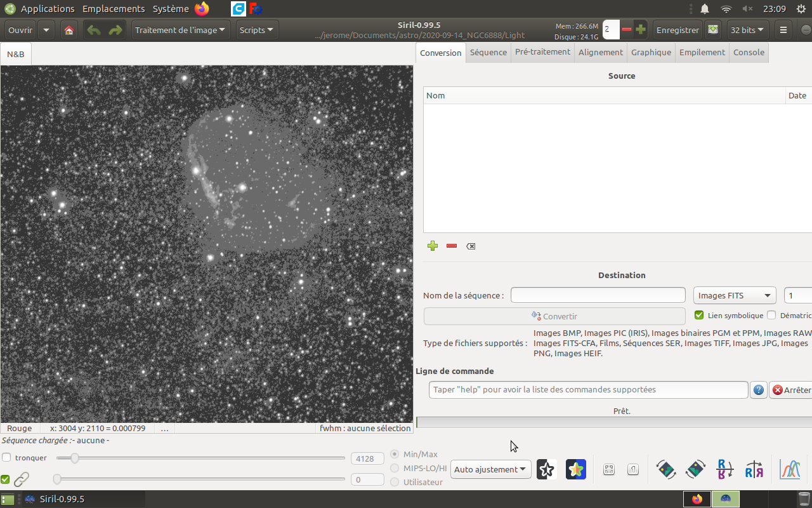Image resolution: width=812 pixels, height=508 pixels.
Task: Adjust the upper cut-off slider
Action: 200,458
